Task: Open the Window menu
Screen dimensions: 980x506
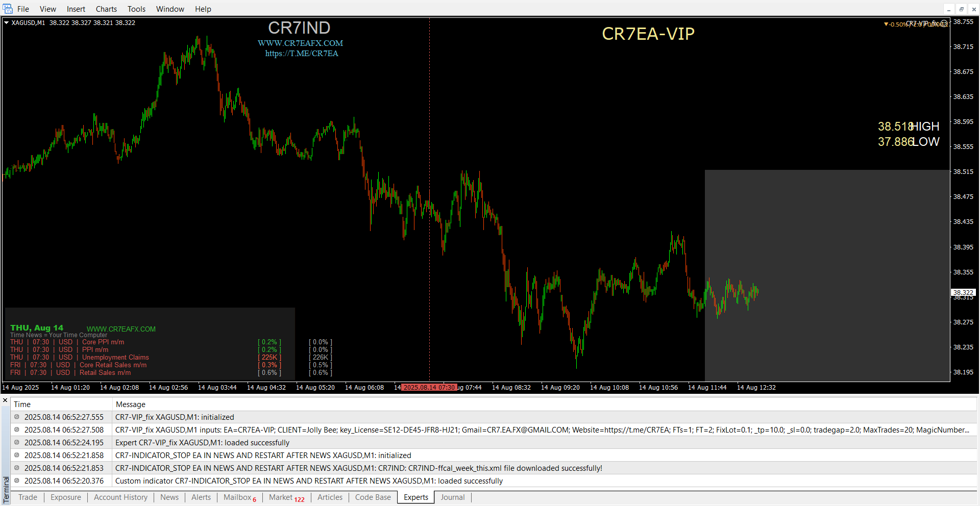Action: point(170,9)
